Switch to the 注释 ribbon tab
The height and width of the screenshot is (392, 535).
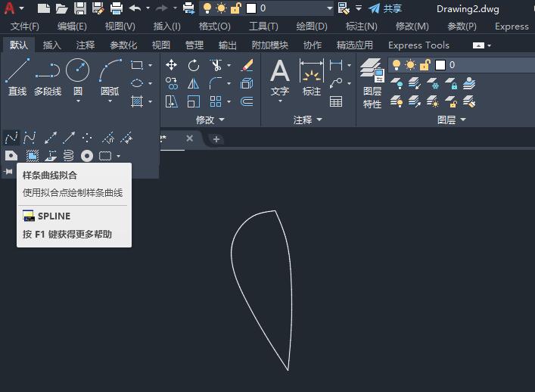(x=86, y=45)
